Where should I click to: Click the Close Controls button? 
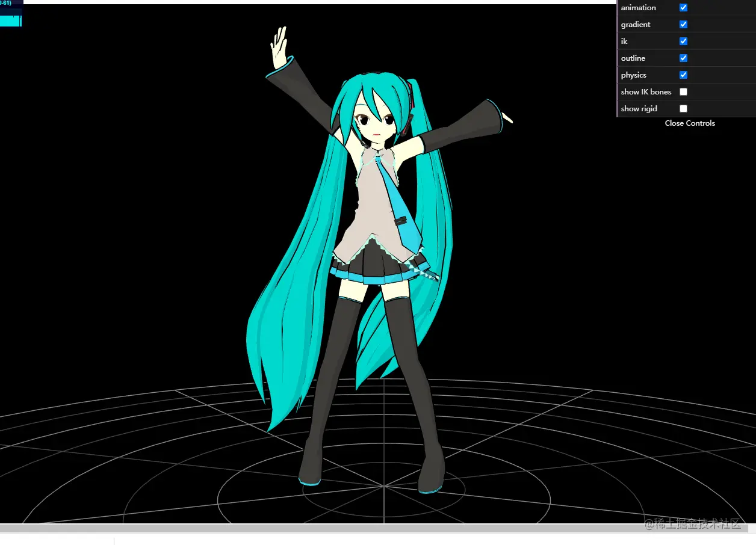[x=690, y=123]
